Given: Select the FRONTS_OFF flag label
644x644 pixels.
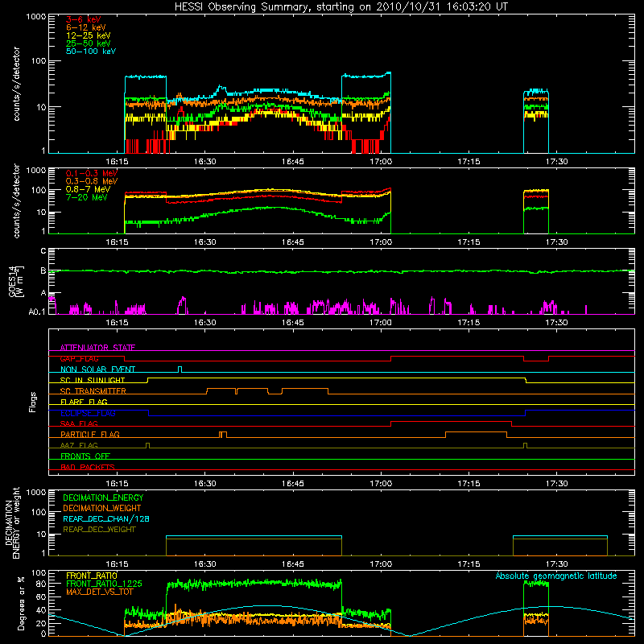Looking at the screenshot, I should (x=85, y=456).
